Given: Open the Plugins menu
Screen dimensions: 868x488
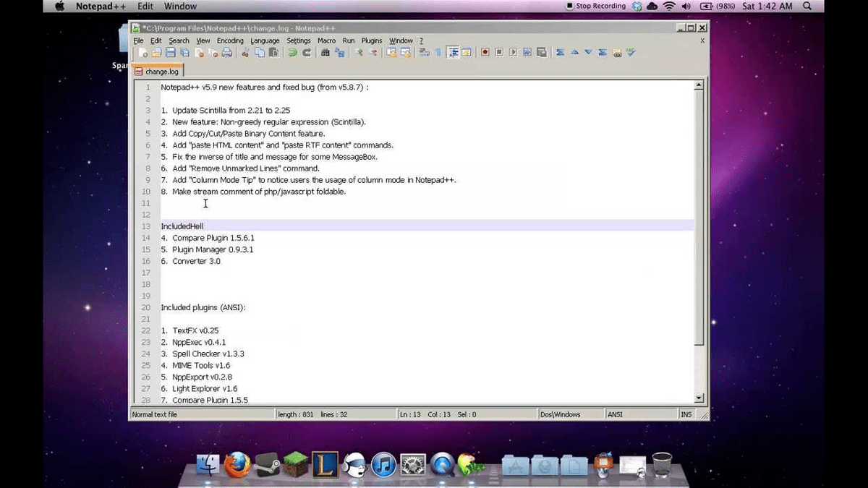Looking at the screenshot, I should coord(371,40).
